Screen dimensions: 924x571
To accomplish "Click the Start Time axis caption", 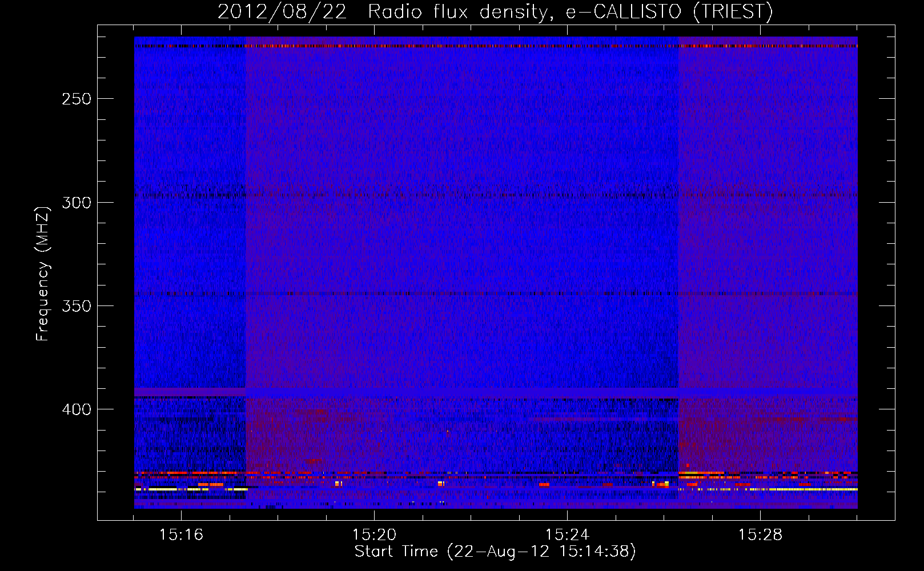I will pyautogui.click(x=495, y=552).
